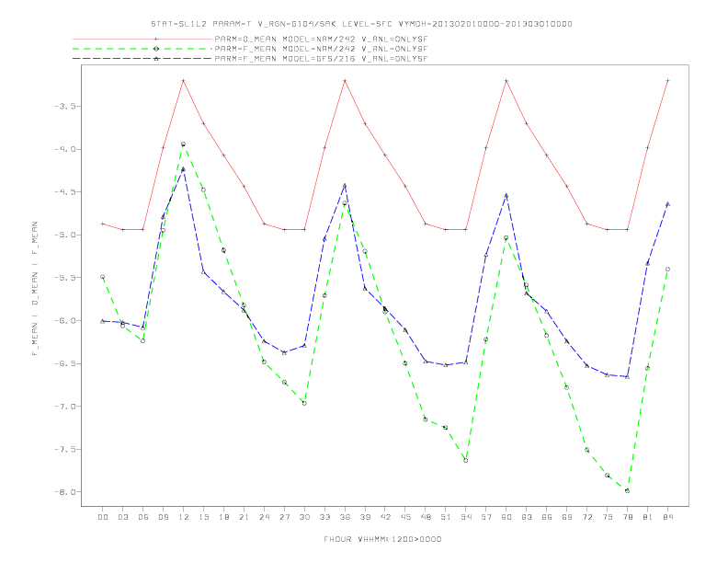The height and width of the screenshot is (563, 728).
Task: Click the 63 forecast hour tick label
Action: [x=527, y=517]
